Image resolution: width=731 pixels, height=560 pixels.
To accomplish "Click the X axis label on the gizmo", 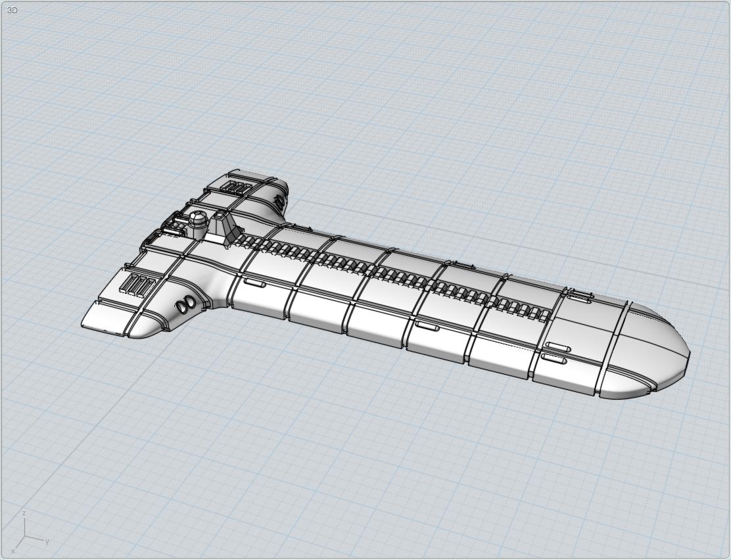I will tap(13, 551).
